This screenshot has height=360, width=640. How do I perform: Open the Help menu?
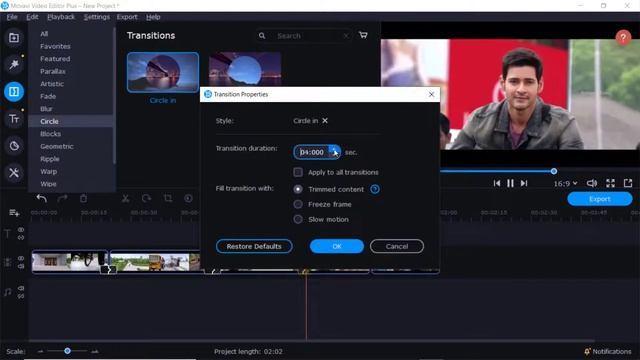(153, 17)
